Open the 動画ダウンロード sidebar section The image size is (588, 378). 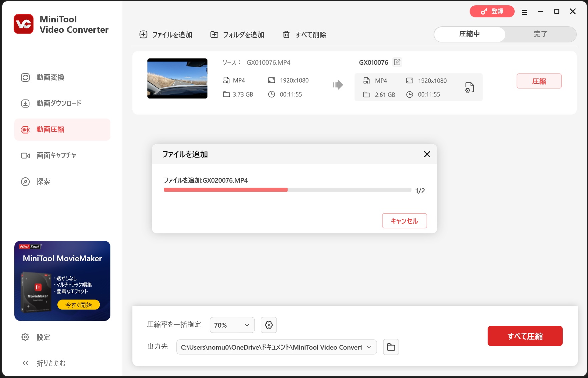(59, 104)
